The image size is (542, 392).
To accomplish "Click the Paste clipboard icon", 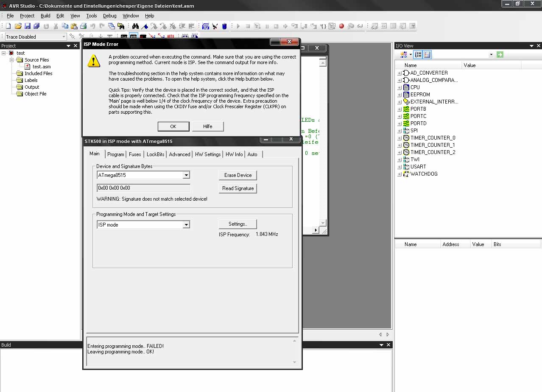I will tap(74, 26).
